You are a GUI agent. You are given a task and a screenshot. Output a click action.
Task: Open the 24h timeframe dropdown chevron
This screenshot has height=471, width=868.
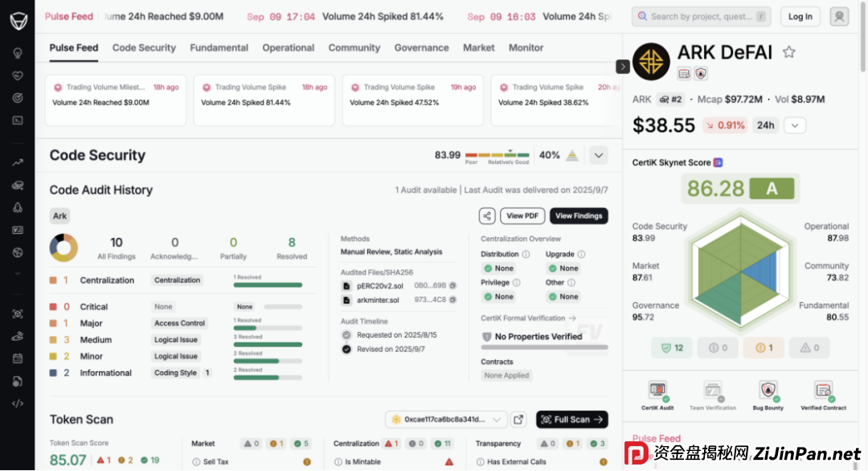[x=794, y=125]
